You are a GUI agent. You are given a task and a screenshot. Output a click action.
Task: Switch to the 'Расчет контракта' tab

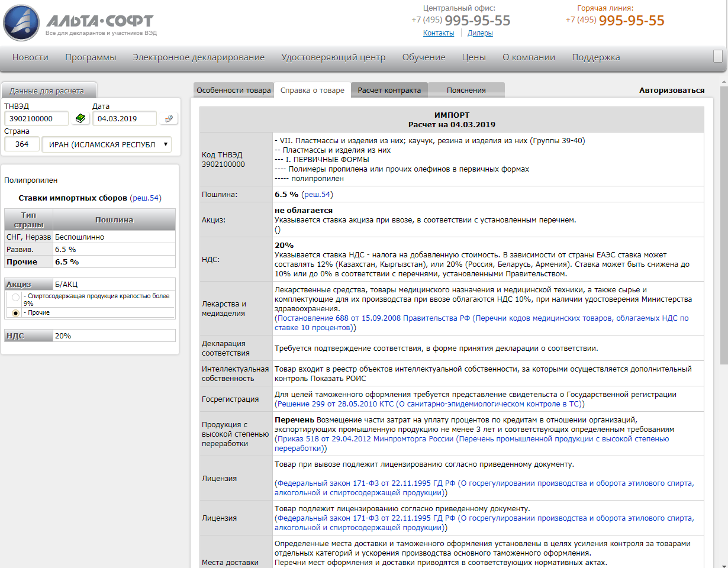tap(389, 91)
